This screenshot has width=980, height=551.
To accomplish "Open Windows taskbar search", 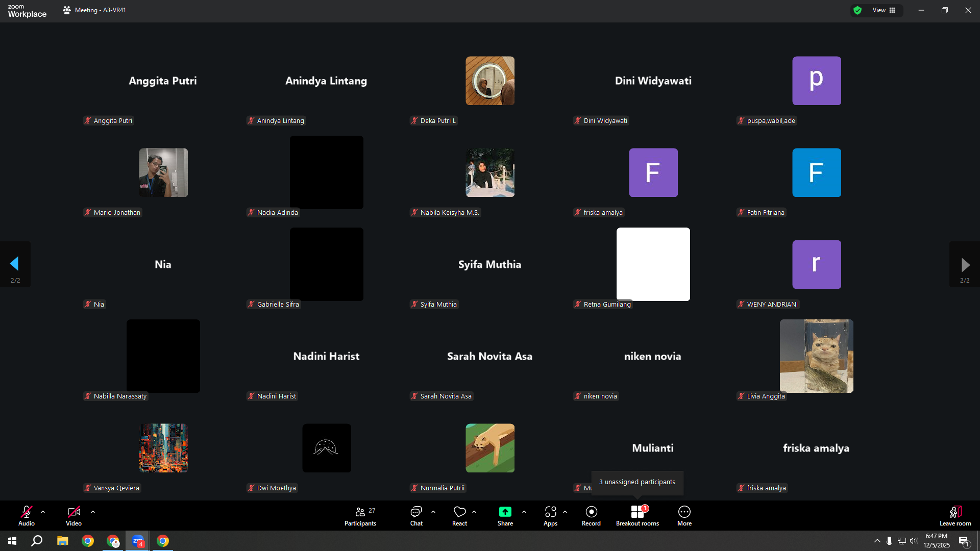I will click(37, 541).
